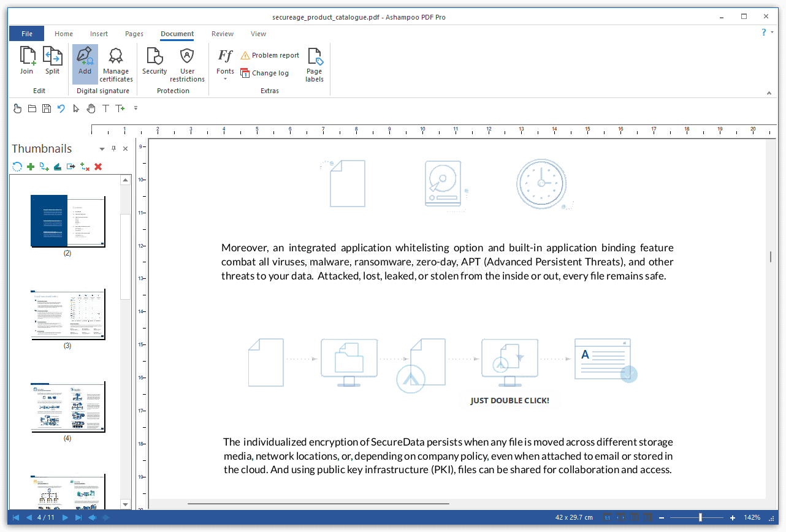Image resolution: width=786 pixels, height=532 pixels.
Task: Click the insert pages from file icon
Action: click(x=44, y=166)
